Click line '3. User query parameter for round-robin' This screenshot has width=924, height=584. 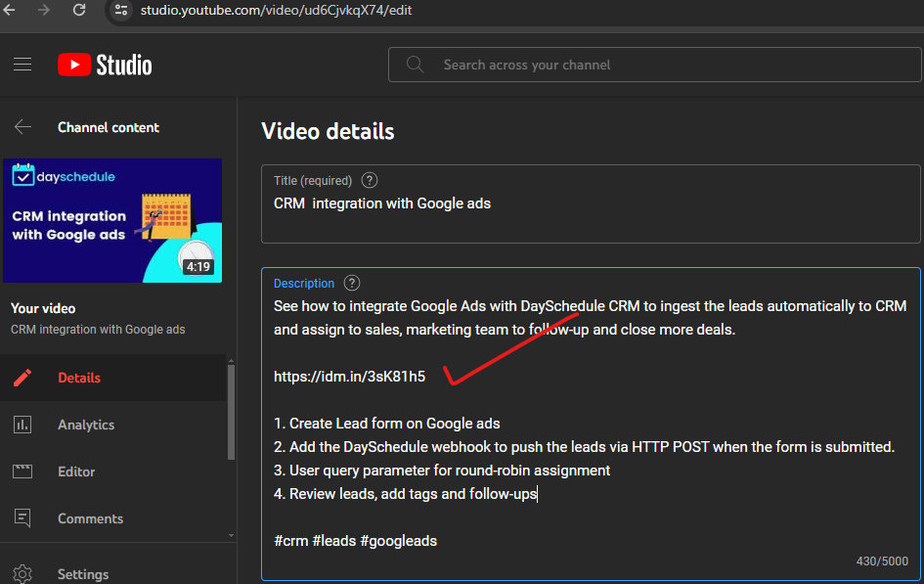click(442, 471)
